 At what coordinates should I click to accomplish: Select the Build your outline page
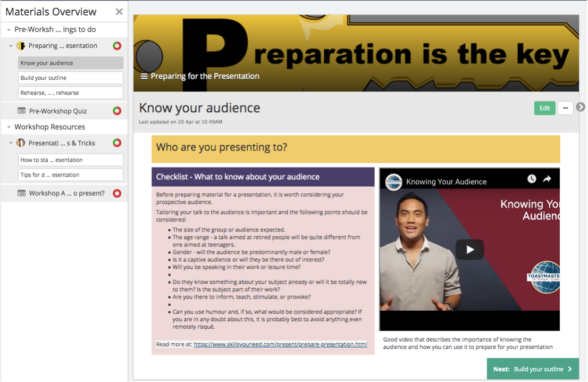pyautogui.click(x=71, y=78)
